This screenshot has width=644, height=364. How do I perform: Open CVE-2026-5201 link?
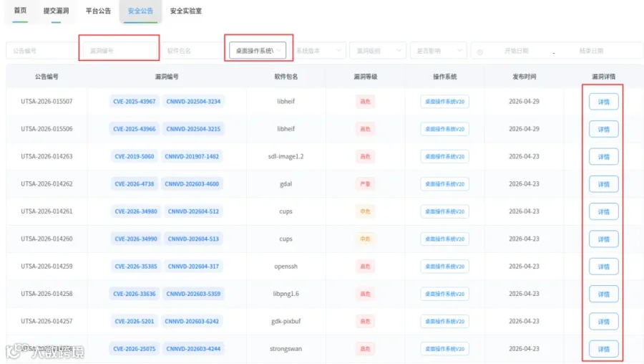click(135, 321)
